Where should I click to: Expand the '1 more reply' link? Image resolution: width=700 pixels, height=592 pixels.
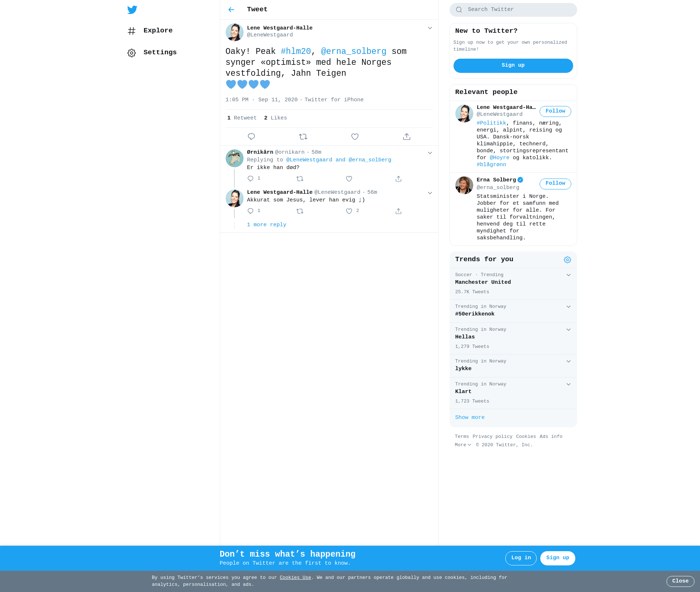coord(267,225)
